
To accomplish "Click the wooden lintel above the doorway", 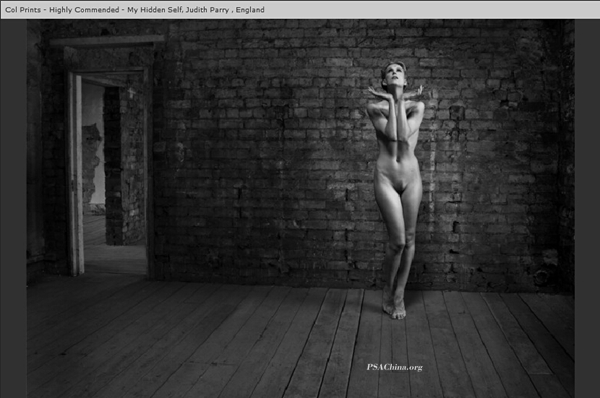I will (107, 40).
